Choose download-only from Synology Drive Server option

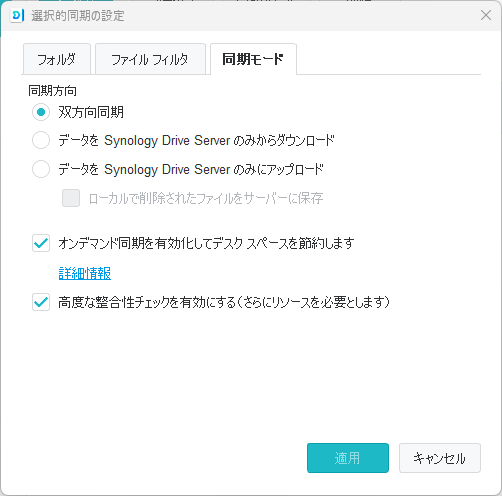[x=41, y=140]
